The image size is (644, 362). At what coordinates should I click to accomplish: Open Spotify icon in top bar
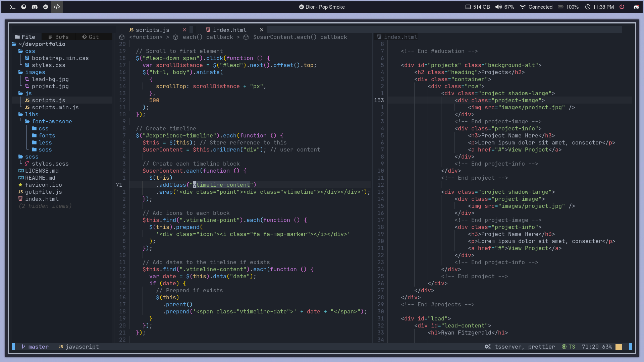pos(46,7)
